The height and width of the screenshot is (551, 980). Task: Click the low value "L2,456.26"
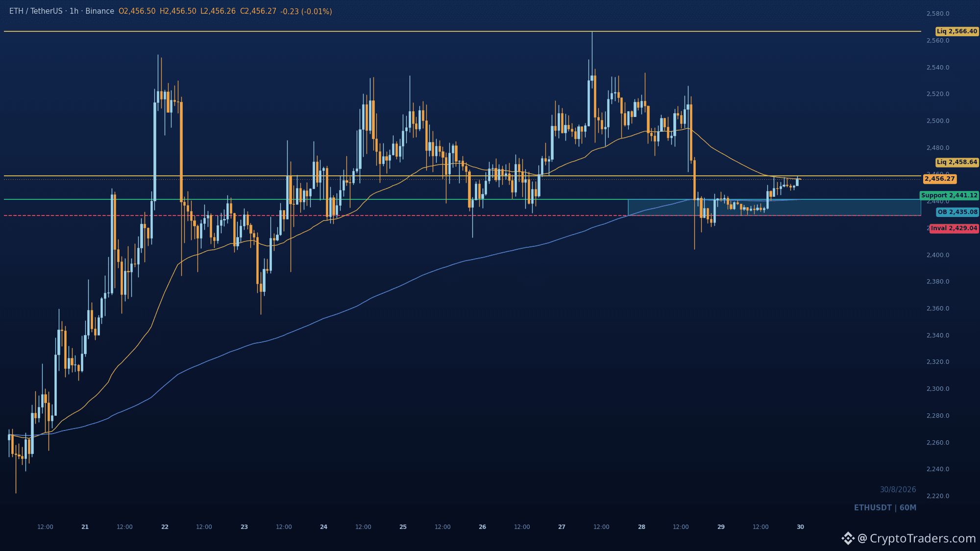(x=218, y=11)
